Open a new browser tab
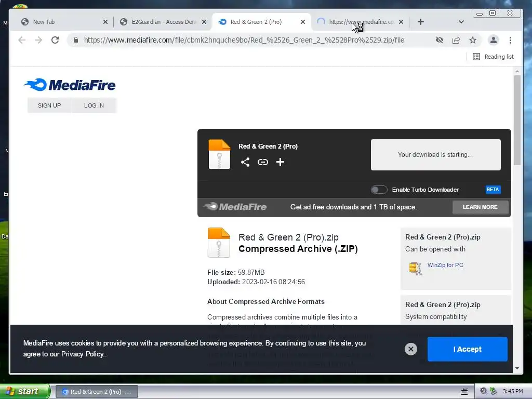Screen dimensions: 532x399 coord(421,22)
